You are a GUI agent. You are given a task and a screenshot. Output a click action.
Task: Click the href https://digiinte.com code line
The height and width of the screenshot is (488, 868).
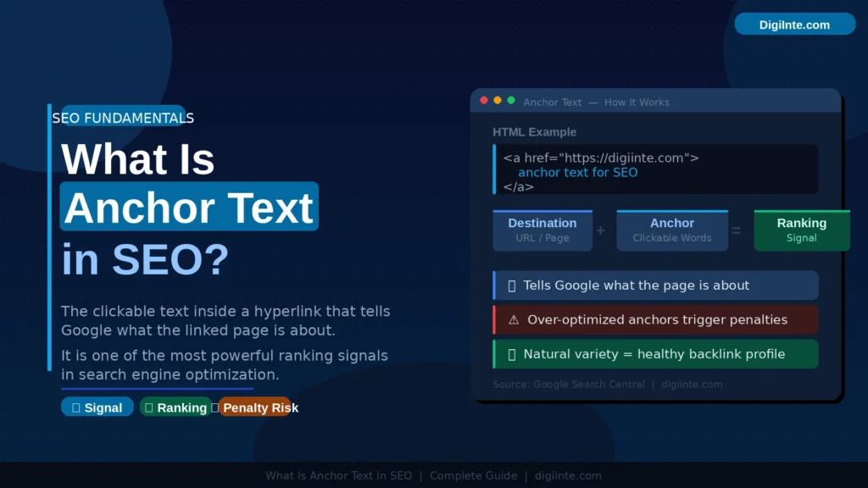pyautogui.click(x=601, y=158)
